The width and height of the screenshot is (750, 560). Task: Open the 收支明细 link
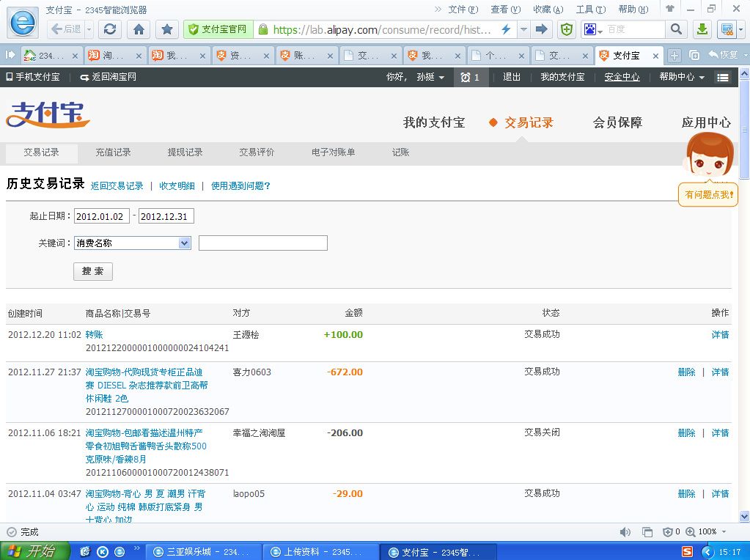(177, 186)
